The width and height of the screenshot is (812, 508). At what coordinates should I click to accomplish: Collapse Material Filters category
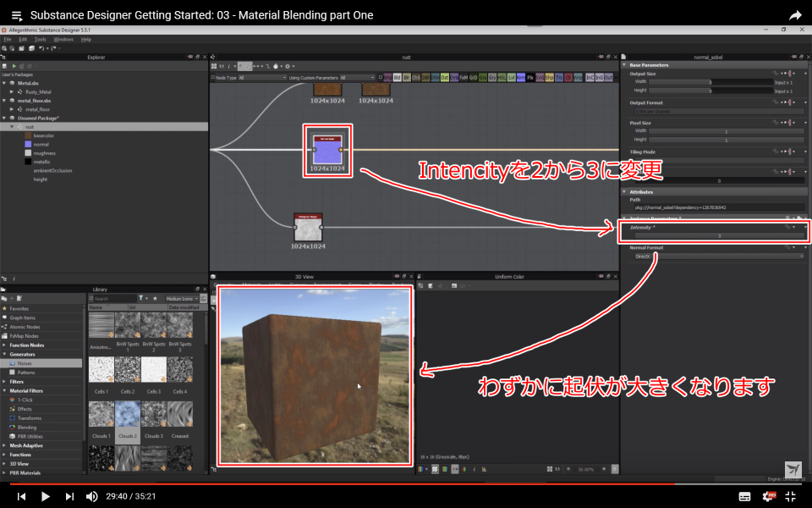[x=4, y=391]
